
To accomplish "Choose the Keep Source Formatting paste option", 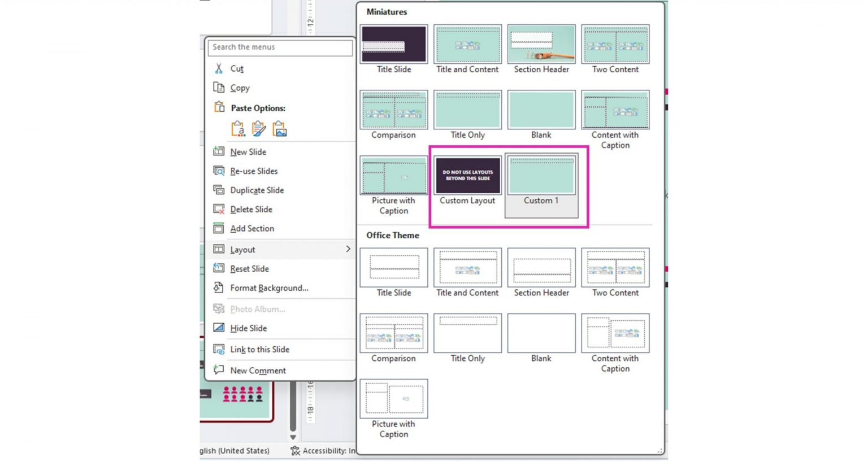I will (x=238, y=128).
